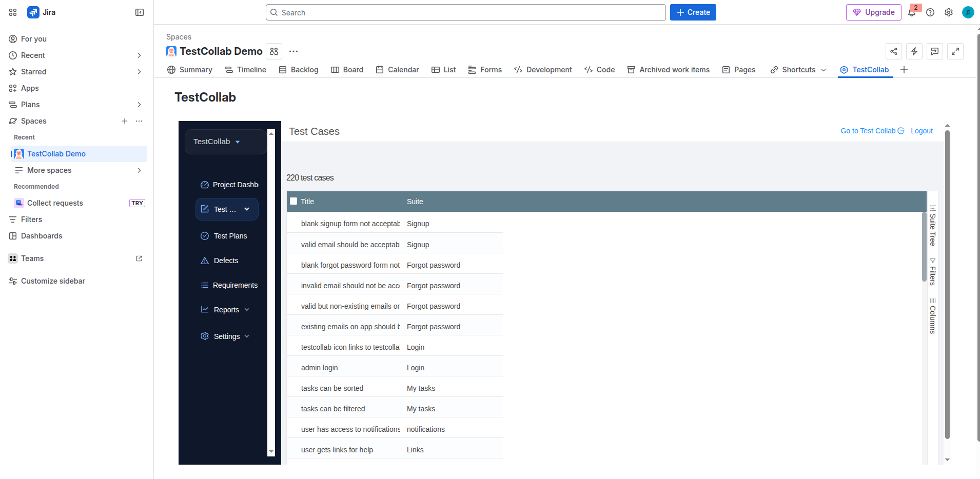Select TestCollab Demo space in sidebar
Screen dimensions: 980x479
(x=79, y=154)
